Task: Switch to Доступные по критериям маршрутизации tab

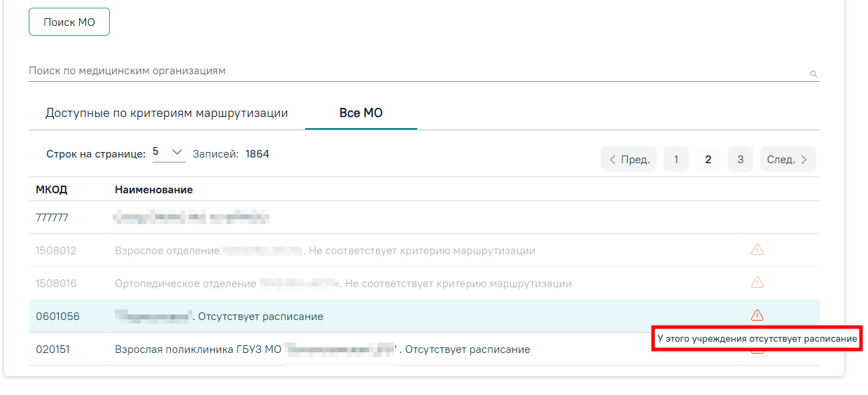Action: click(167, 113)
